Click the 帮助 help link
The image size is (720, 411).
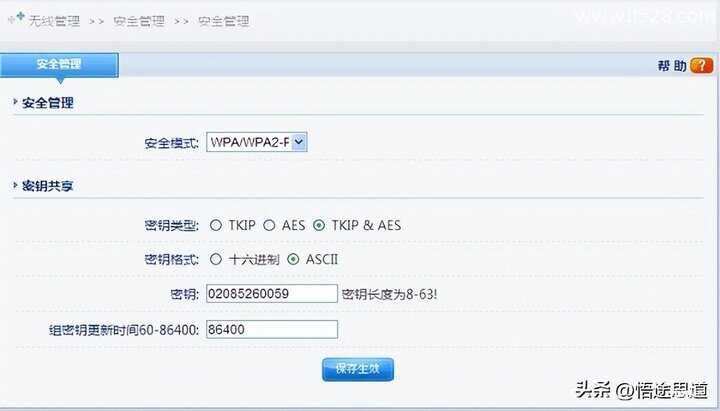click(x=672, y=66)
